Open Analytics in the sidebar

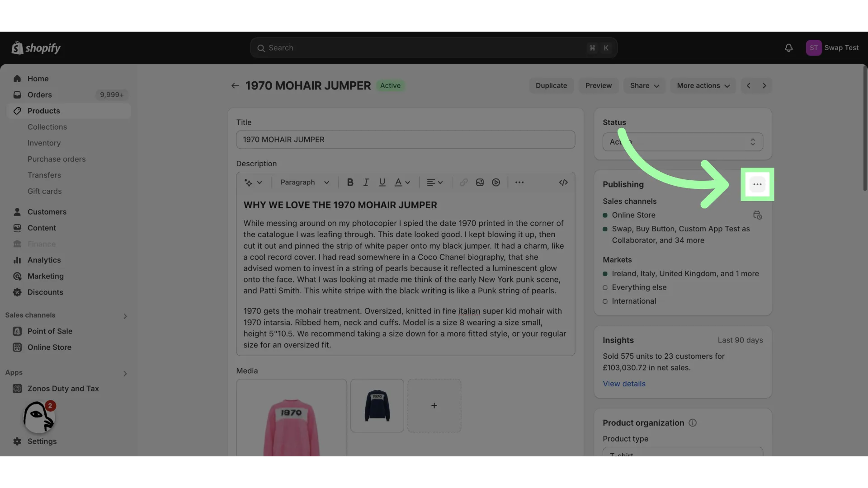click(69, 260)
